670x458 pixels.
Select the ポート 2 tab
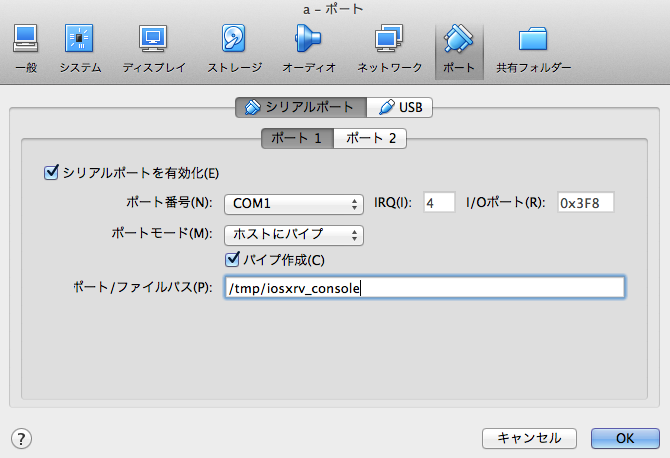pos(370,138)
